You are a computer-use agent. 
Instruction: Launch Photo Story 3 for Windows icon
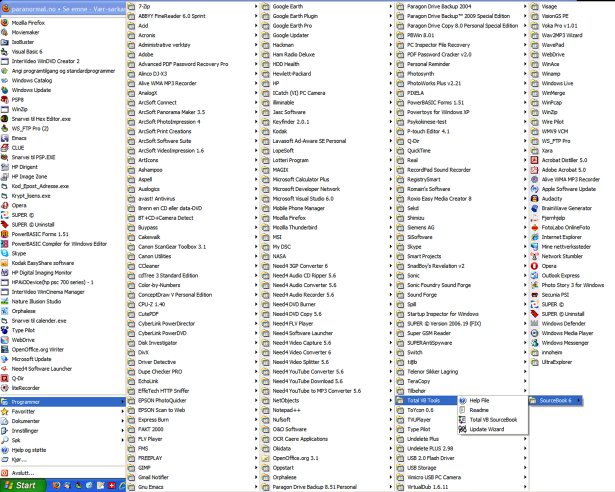pos(534,285)
